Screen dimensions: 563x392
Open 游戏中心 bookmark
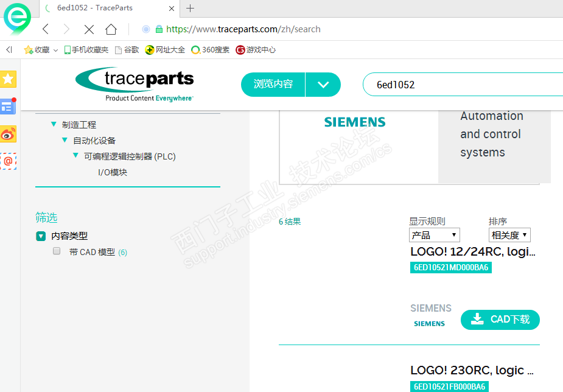click(x=256, y=49)
